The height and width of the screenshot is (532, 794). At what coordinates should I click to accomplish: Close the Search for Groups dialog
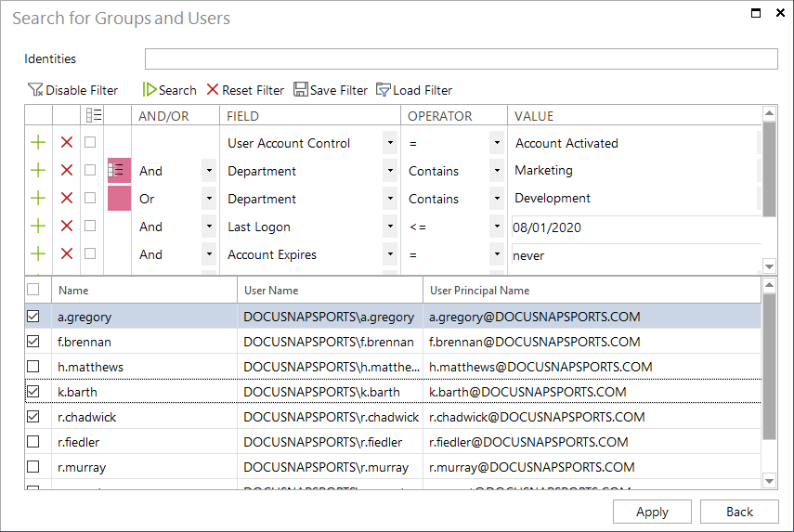[780, 13]
